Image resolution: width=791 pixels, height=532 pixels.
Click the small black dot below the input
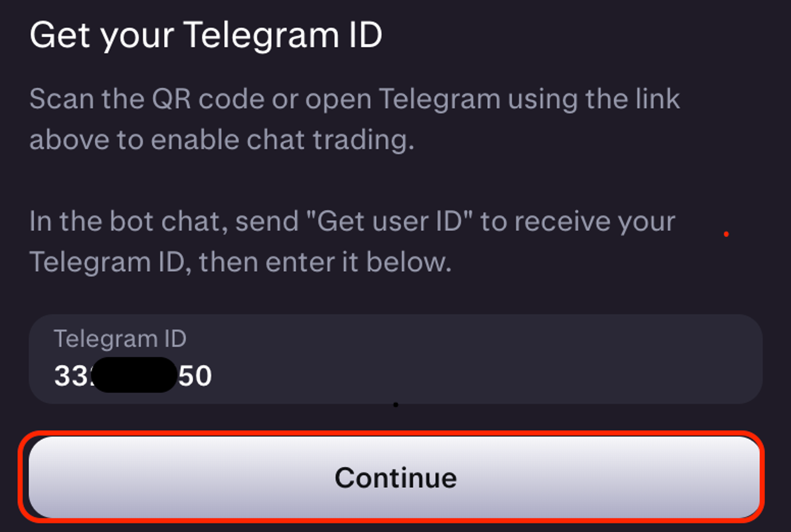[395, 405]
